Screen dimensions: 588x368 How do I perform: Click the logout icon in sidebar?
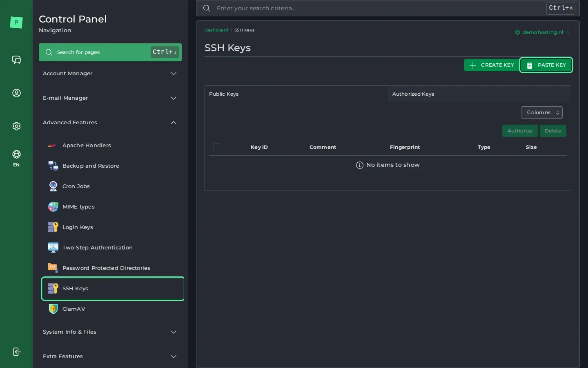pyautogui.click(x=16, y=352)
